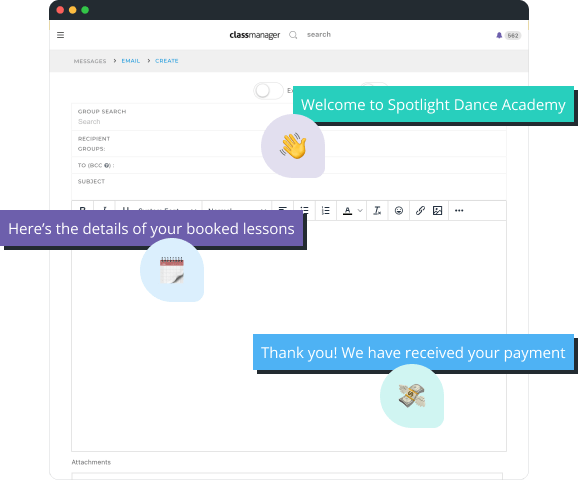This screenshot has height=480, width=578.
Task: Click the Recipient Groups row
Action: (289, 144)
